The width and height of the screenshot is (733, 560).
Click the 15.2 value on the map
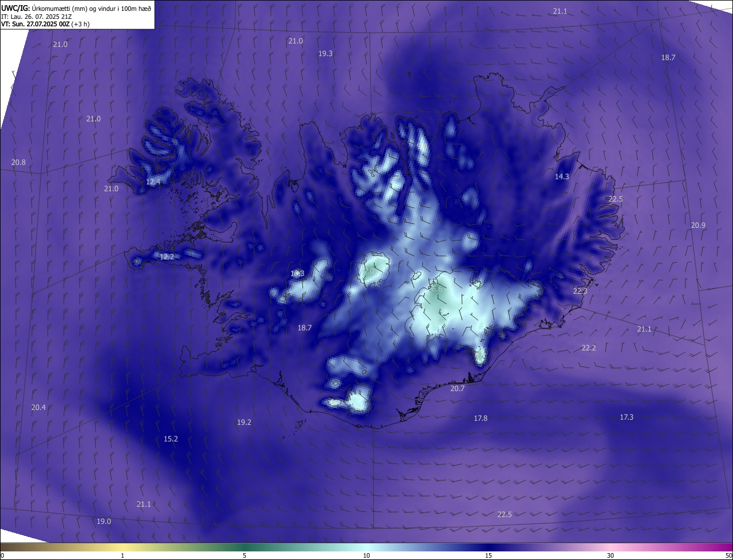point(171,439)
